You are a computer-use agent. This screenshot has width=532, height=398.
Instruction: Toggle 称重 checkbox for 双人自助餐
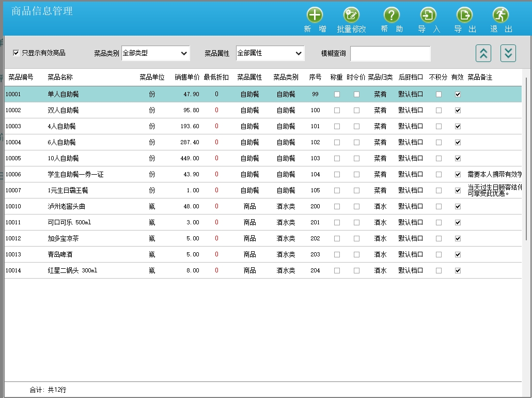337,111
